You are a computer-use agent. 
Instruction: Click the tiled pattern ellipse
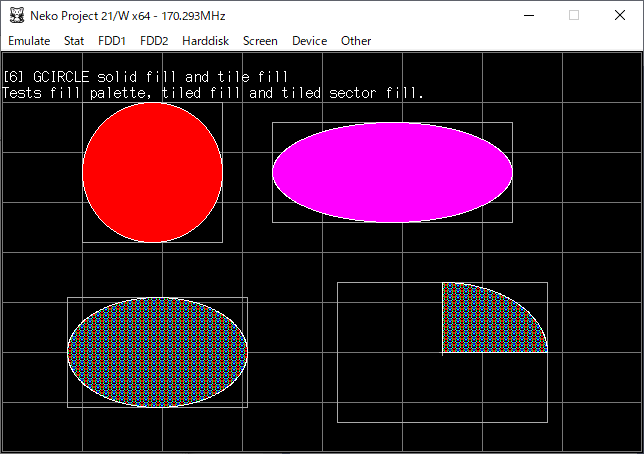pyautogui.click(x=157, y=353)
